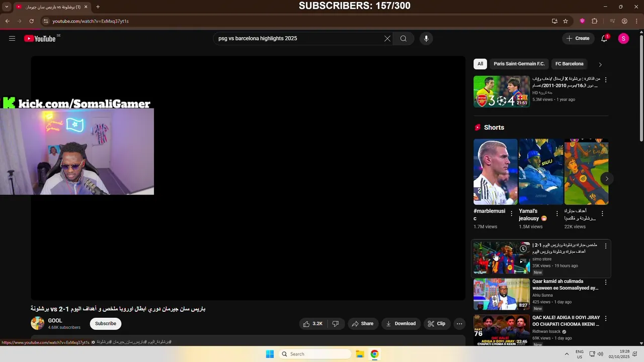The width and height of the screenshot is (644, 362).
Task: Click the Download button
Action: [x=401, y=324]
